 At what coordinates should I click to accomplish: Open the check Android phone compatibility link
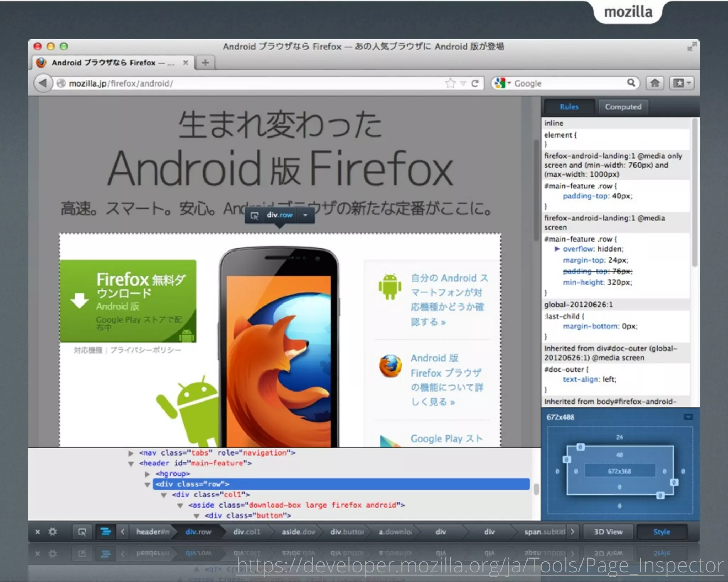449,300
